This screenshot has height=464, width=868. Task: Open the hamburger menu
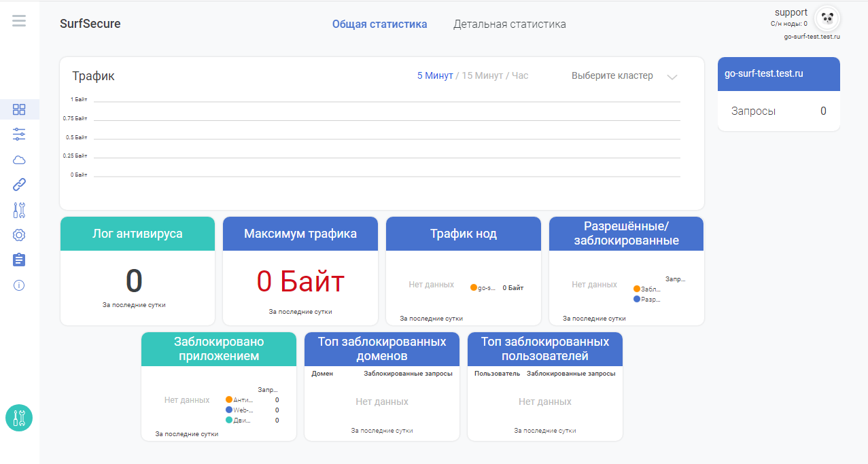coord(19,21)
